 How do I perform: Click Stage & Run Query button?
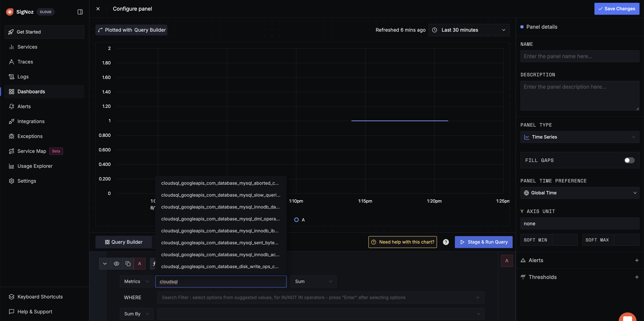[484, 242]
